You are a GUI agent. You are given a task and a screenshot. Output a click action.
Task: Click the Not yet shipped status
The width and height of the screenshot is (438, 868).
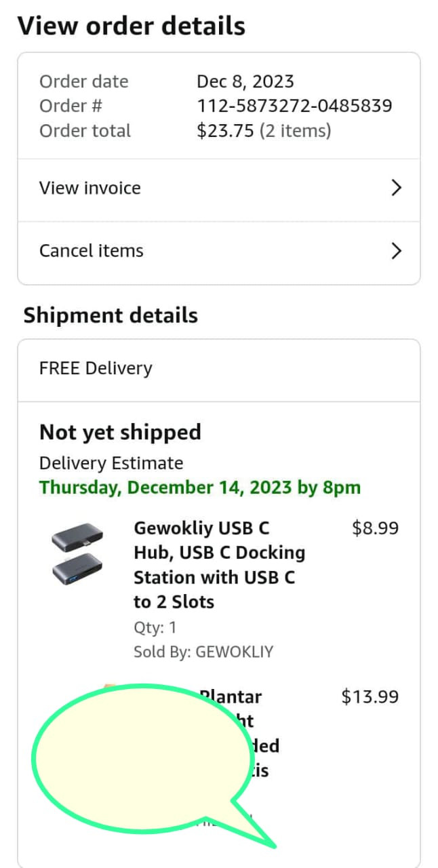[x=120, y=433]
